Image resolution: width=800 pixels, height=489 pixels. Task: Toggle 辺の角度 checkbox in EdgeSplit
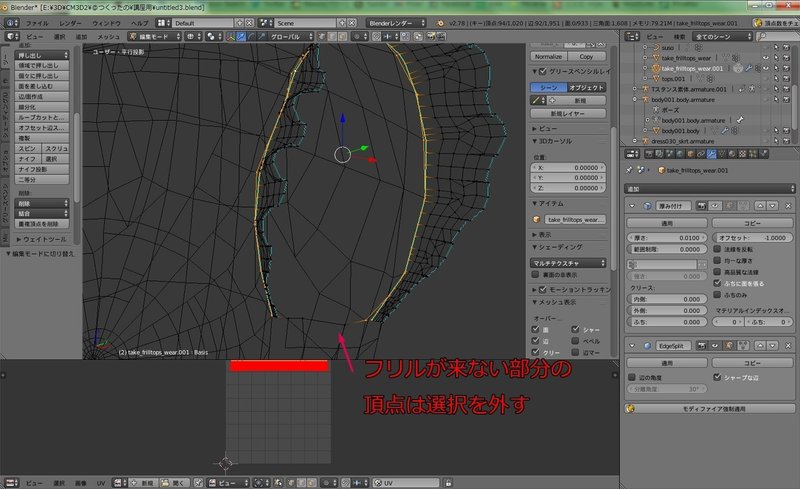[x=632, y=377]
